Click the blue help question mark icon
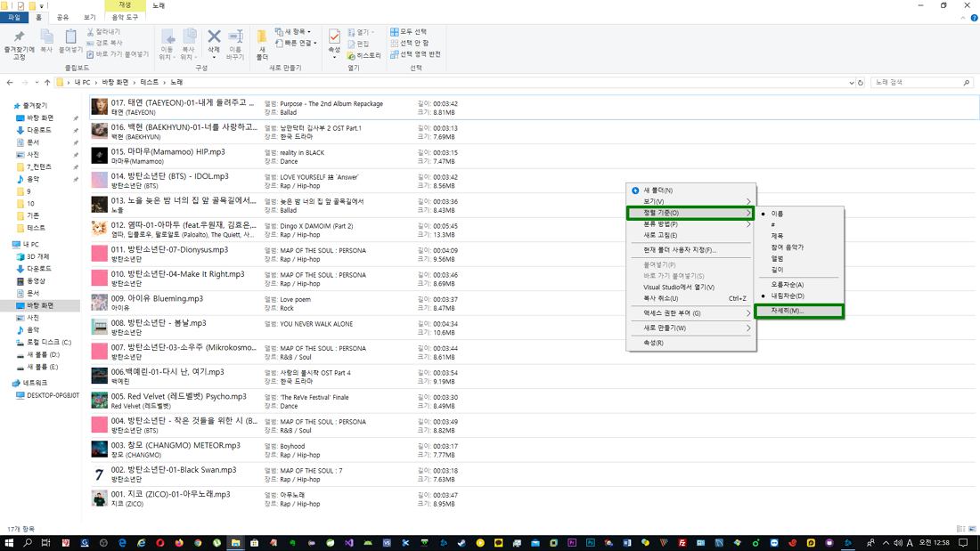 tap(974, 18)
